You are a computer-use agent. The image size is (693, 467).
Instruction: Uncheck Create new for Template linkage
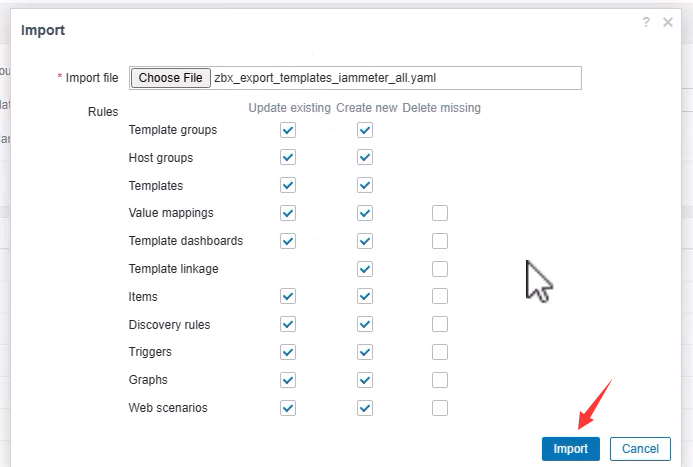365,269
